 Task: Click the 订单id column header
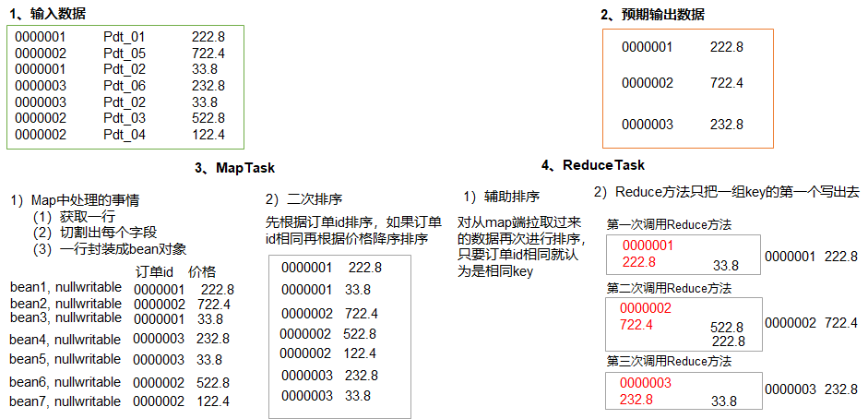(x=154, y=272)
